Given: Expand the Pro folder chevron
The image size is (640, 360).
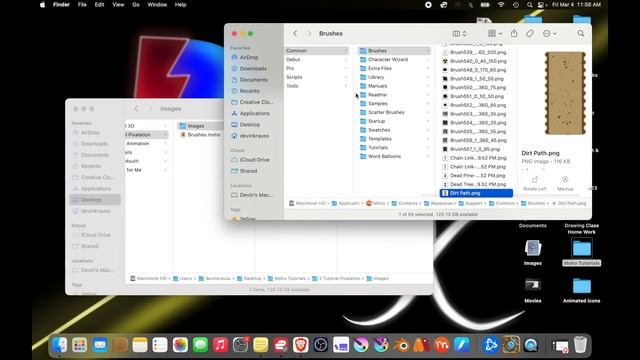Looking at the screenshot, I should [346, 68].
